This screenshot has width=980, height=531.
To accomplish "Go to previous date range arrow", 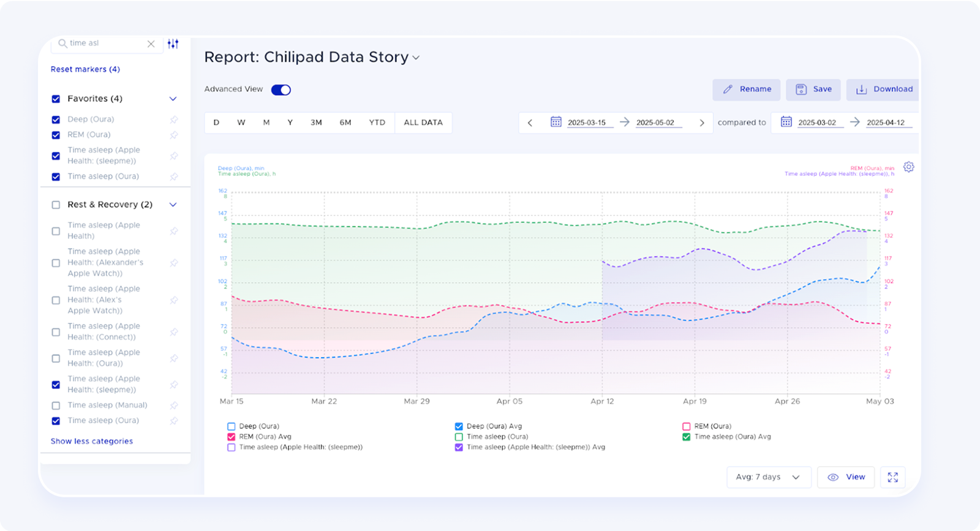I will point(530,122).
